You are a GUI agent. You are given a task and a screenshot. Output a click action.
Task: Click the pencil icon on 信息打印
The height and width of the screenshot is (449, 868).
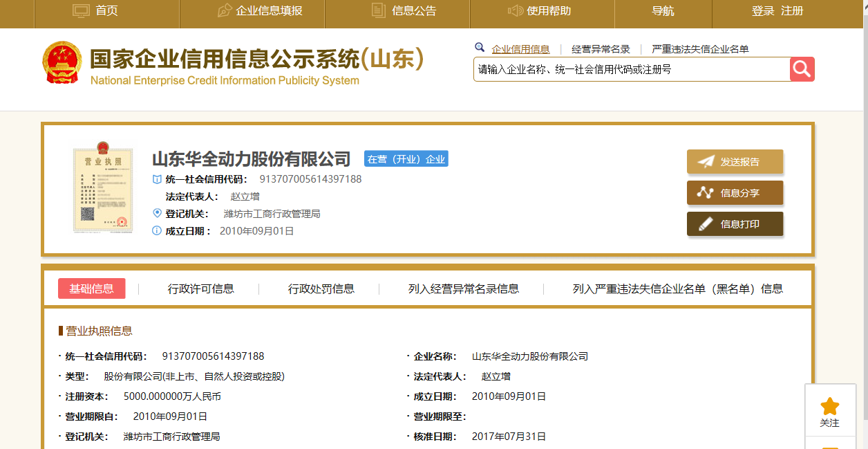(706, 224)
